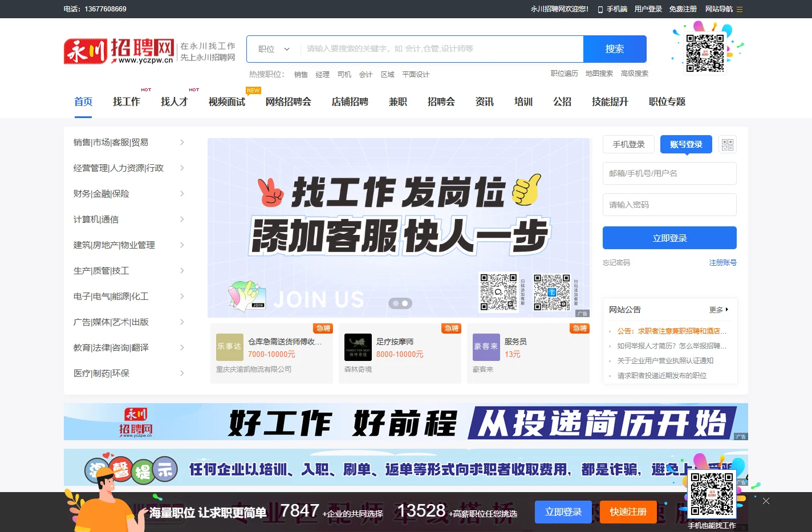The width and height of the screenshot is (812, 532).
Task: Open the 网站导航 hamburger menu icon
Action: click(x=740, y=9)
